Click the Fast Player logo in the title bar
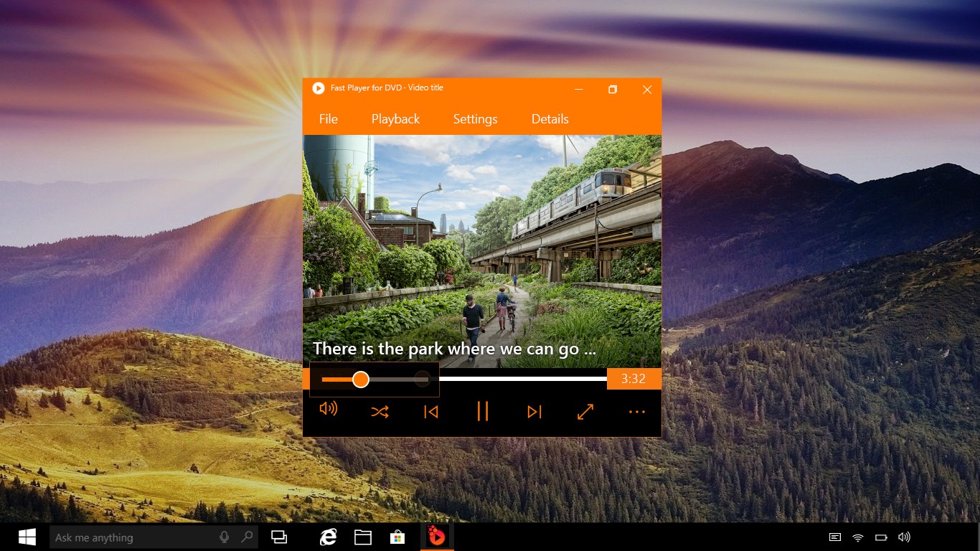Screen dimensions: 980x551 [x=318, y=88]
